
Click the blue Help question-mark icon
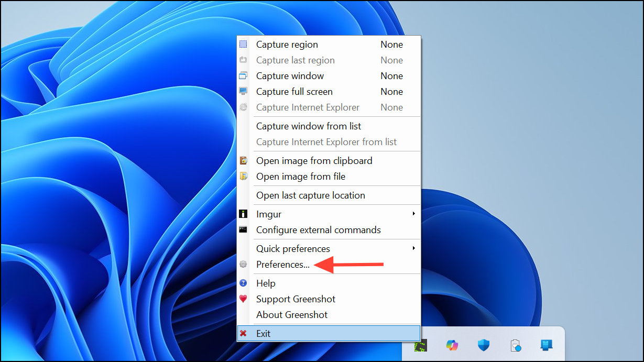[x=243, y=283]
